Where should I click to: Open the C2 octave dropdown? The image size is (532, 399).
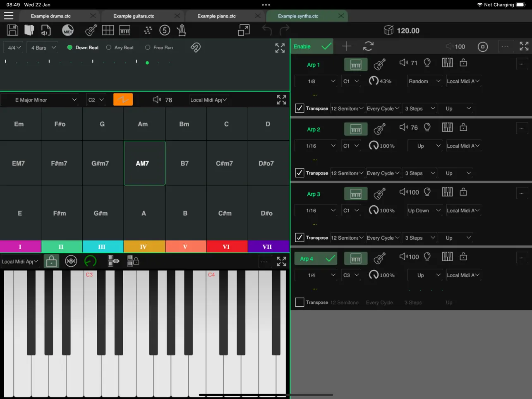click(x=96, y=100)
